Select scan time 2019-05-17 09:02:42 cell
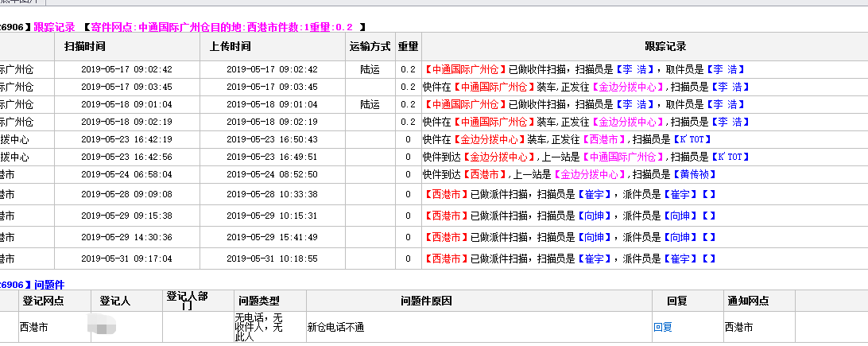Viewport: 868px width, 346px height. pyautogui.click(x=126, y=70)
